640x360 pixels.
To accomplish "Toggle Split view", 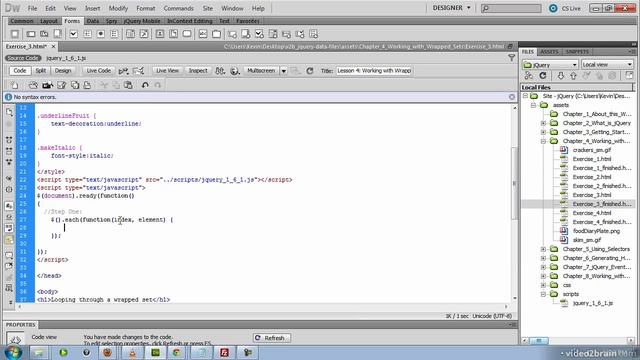I will (x=40, y=71).
